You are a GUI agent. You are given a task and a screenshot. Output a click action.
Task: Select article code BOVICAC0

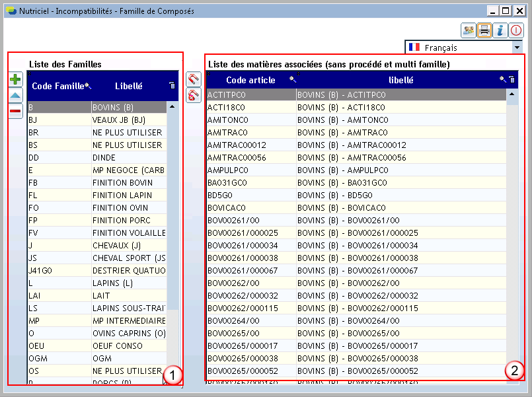(227, 207)
